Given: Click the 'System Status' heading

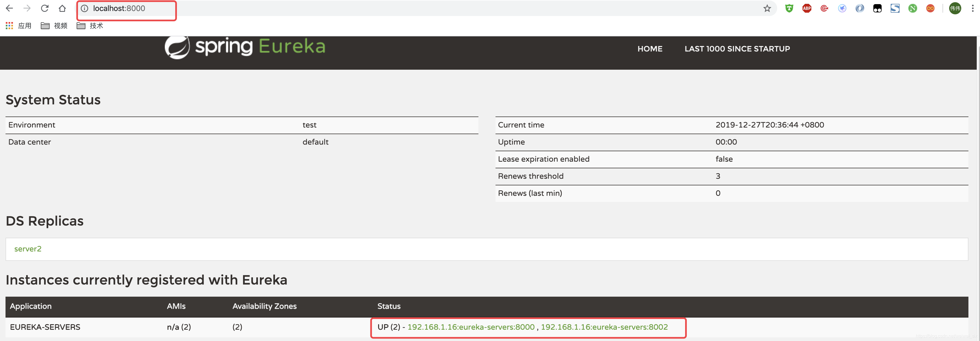Looking at the screenshot, I should [53, 100].
